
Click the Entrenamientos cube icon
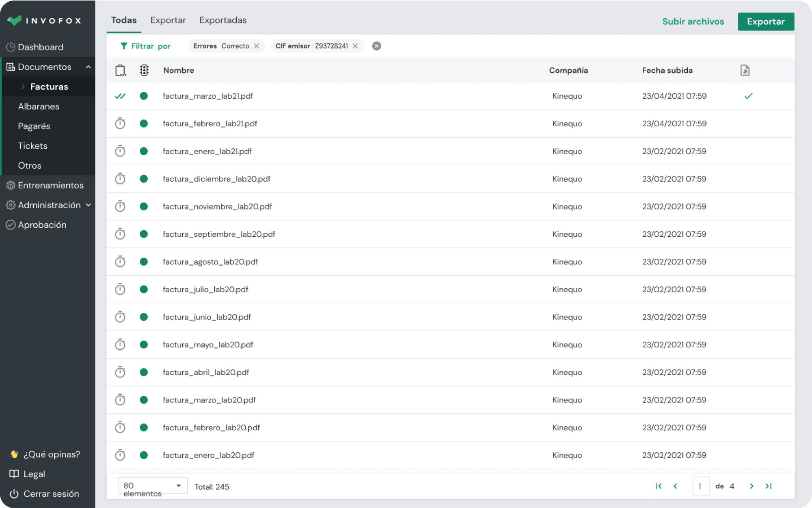pyautogui.click(x=11, y=185)
